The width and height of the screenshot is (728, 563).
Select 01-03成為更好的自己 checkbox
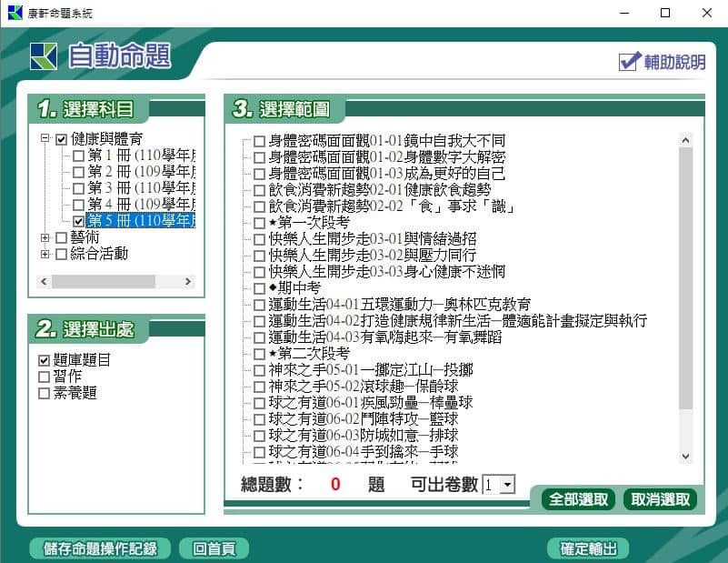coord(260,175)
